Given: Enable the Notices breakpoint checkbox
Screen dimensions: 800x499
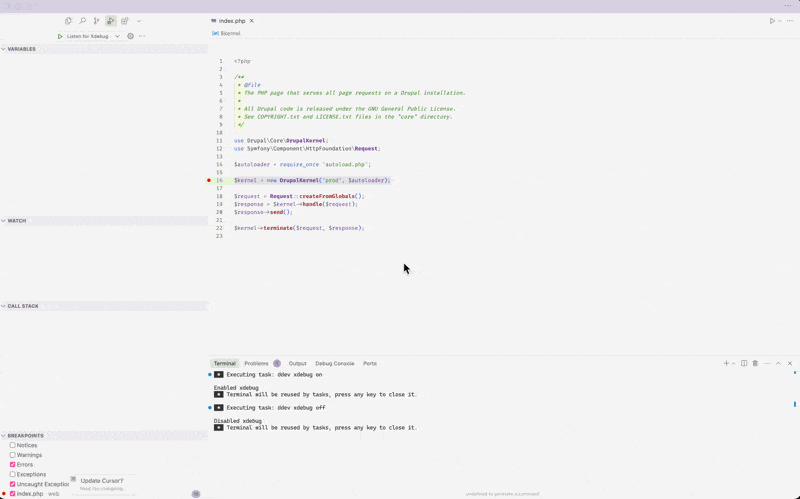Looking at the screenshot, I should click(13, 445).
